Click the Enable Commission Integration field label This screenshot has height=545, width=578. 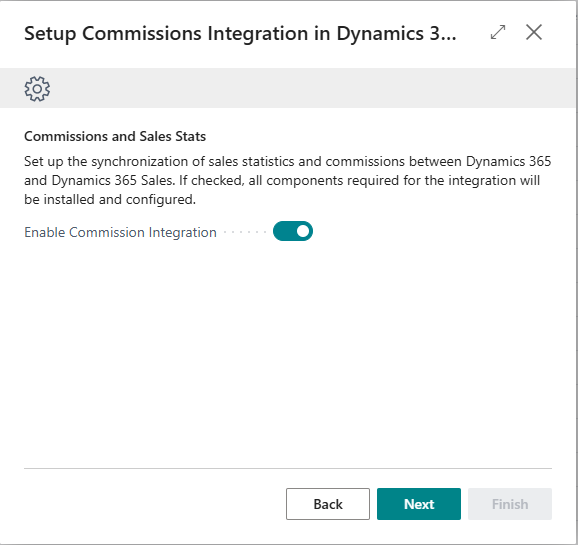tap(120, 232)
